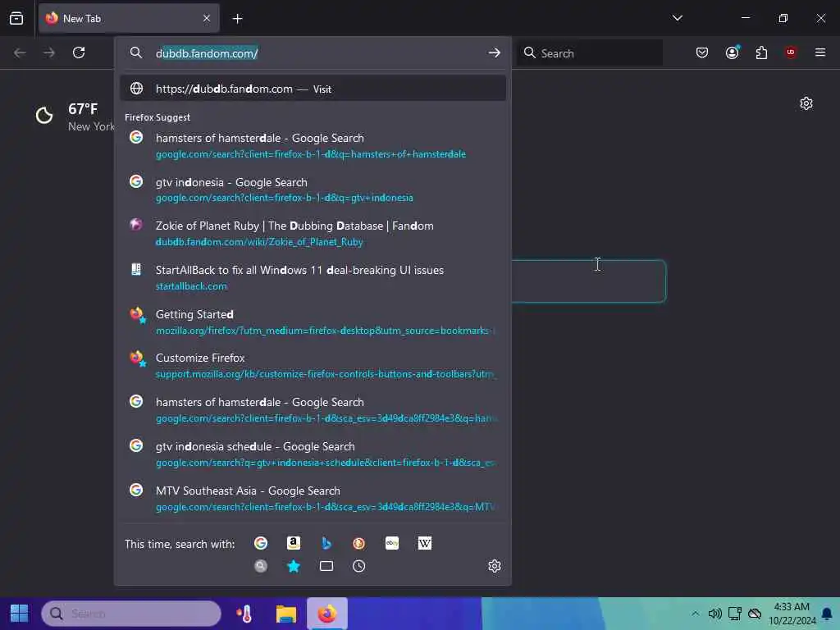Open a new tab with plus button
Screen dimensions: 840x630
[237, 19]
